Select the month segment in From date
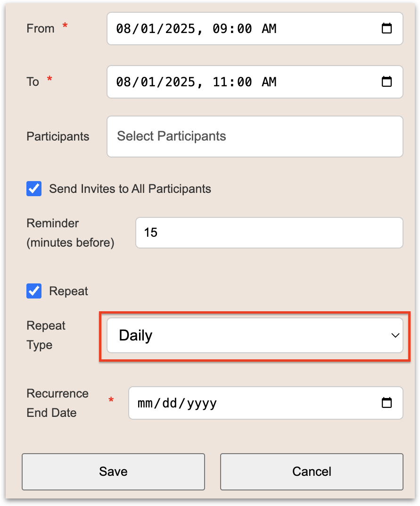 [124, 29]
